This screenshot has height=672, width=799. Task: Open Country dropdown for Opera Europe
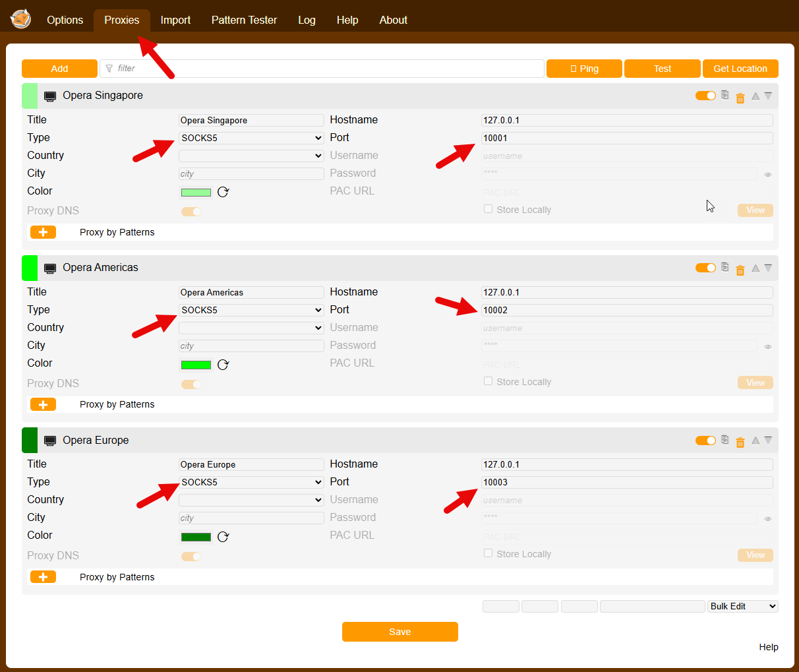(251, 500)
